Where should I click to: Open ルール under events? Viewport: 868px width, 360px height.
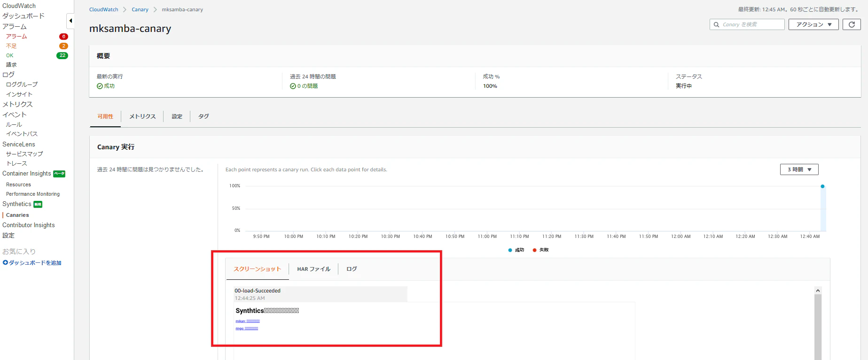point(14,124)
